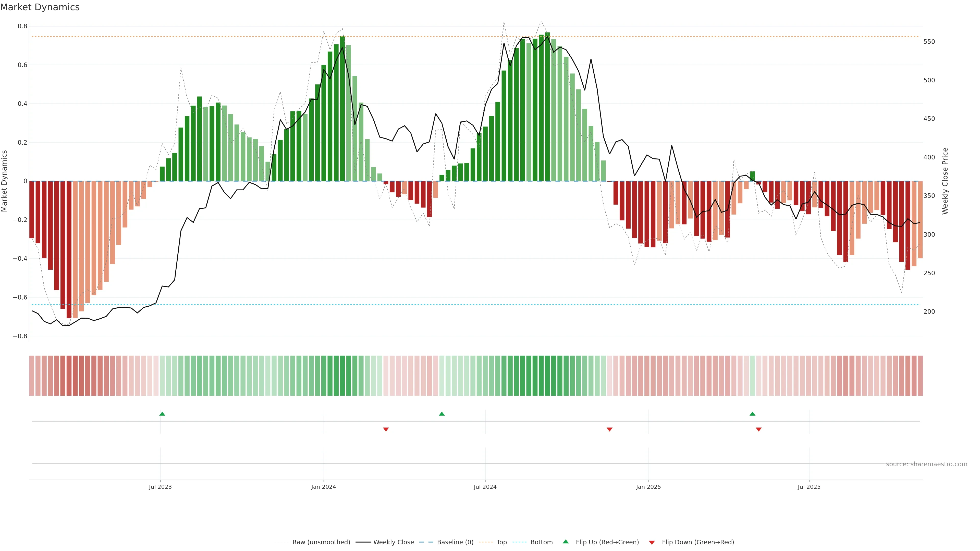Click the red Flip Down legend triangle
Screen dimensions: 980x551
tap(652, 542)
